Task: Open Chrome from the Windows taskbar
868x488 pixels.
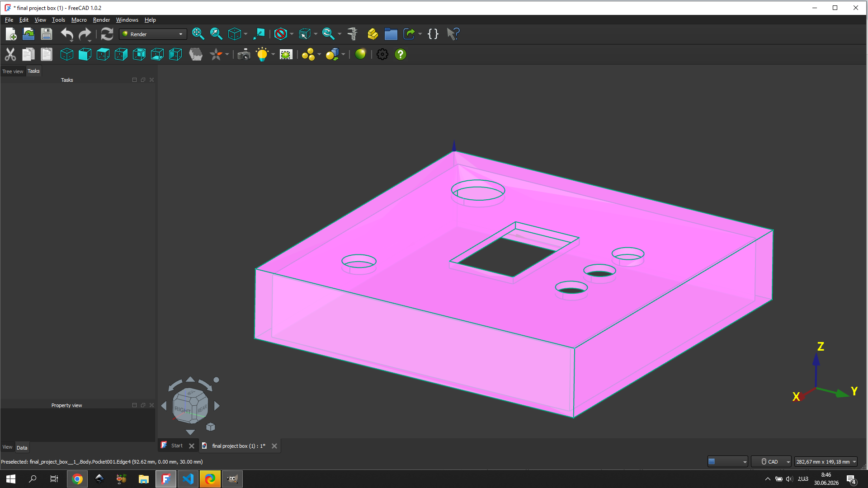Action: [x=77, y=479]
